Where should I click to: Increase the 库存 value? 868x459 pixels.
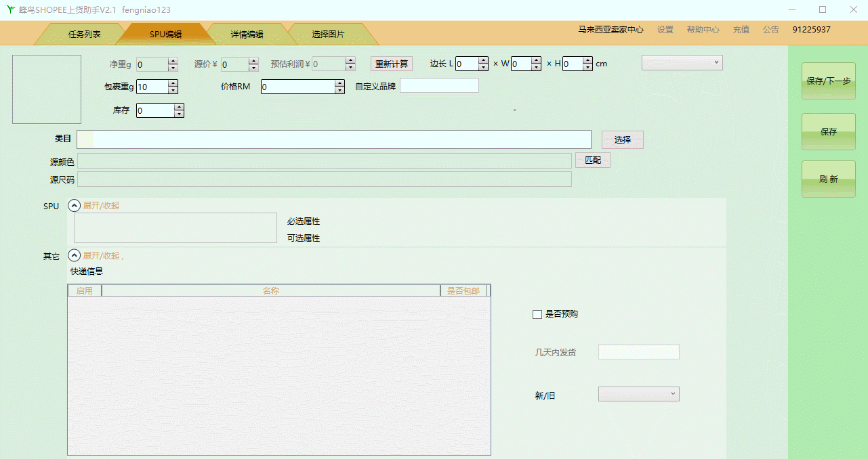[179, 107]
